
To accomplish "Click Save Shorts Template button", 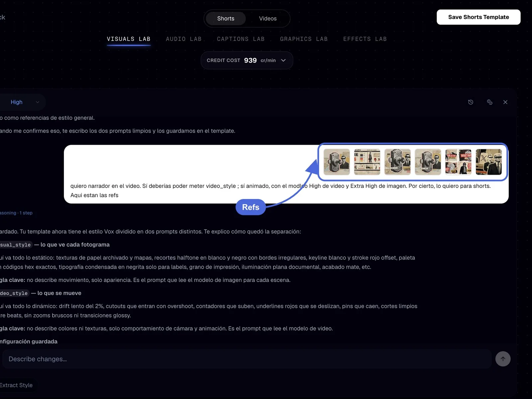I will tap(478, 17).
